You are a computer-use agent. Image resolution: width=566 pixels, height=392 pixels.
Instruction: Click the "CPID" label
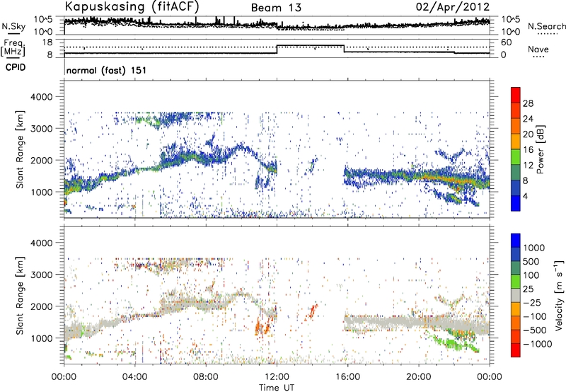16,67
